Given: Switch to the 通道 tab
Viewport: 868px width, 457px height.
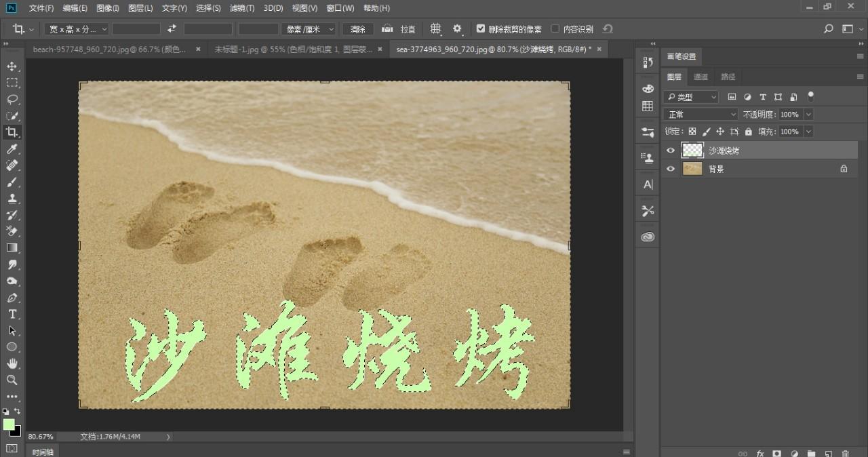Looking at the screenshot, I should click(701, 77).
